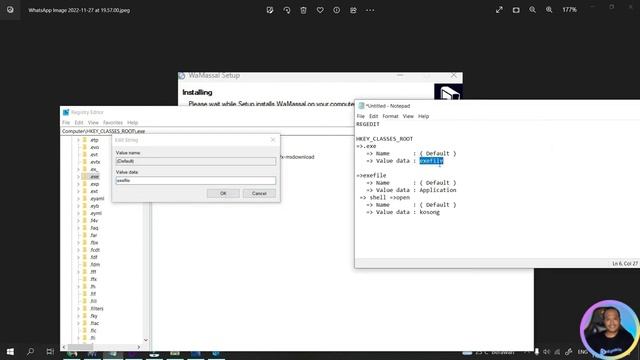Open Notepad Format menu
This screenshot has width=640, height=360.
[x=390, y=116]
